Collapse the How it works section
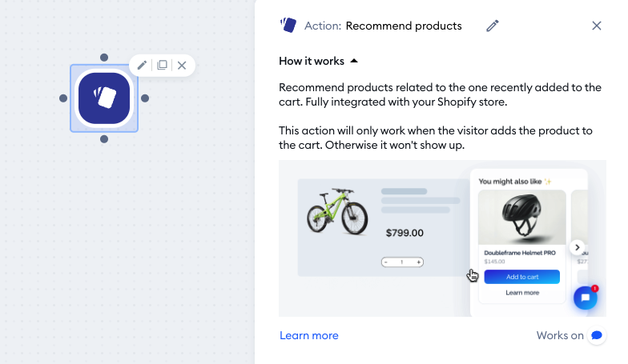This screenshot has width=628, height=364. (319, 61)
